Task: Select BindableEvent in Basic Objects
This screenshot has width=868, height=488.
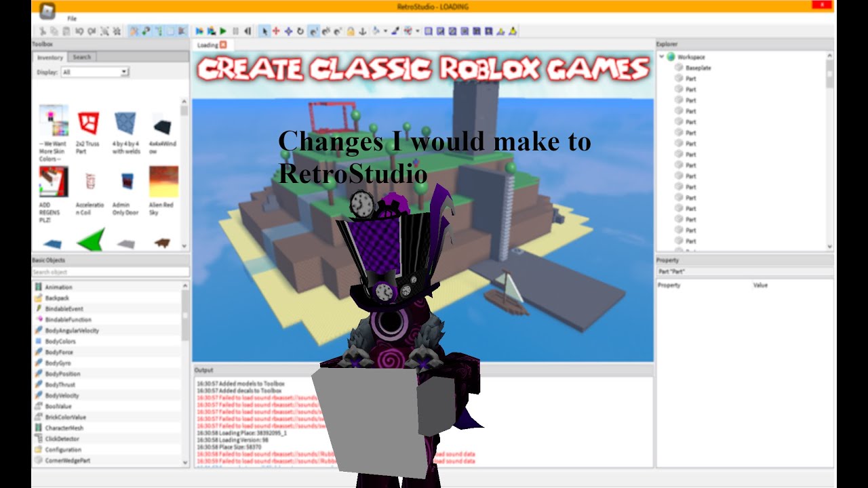Action: coord(64,309)
